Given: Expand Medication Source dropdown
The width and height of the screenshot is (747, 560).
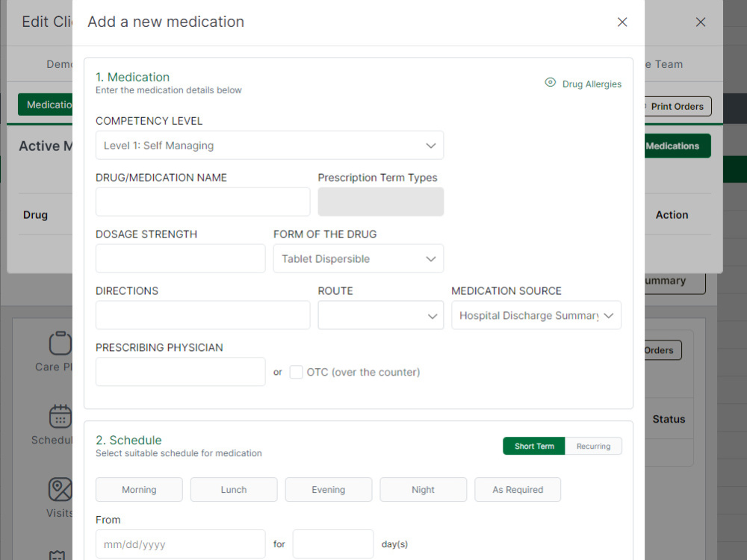Looking at the screenshot, I should (x=536, y=315).
